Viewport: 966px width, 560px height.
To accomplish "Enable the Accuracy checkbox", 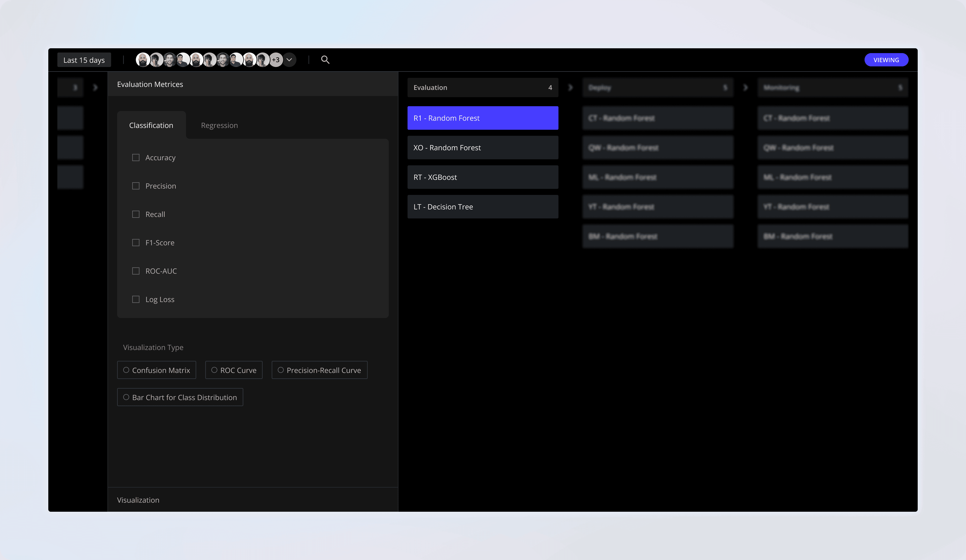I will tap(136, 158).
